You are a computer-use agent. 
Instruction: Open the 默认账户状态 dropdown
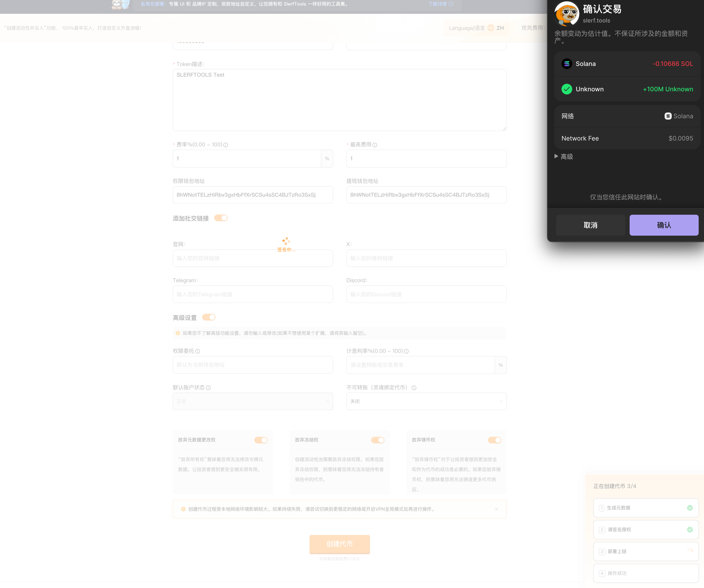[252, 401]
